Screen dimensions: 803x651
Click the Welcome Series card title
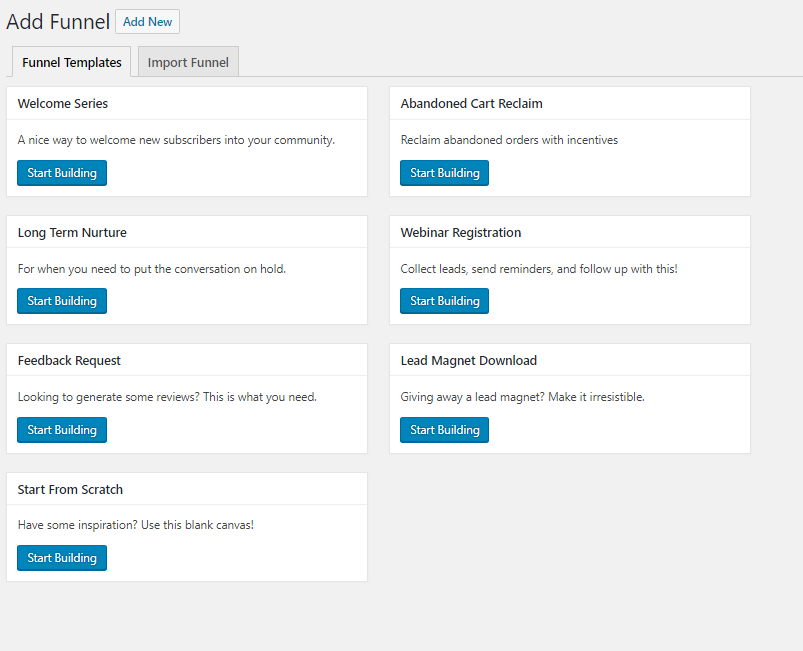point(63,103)
